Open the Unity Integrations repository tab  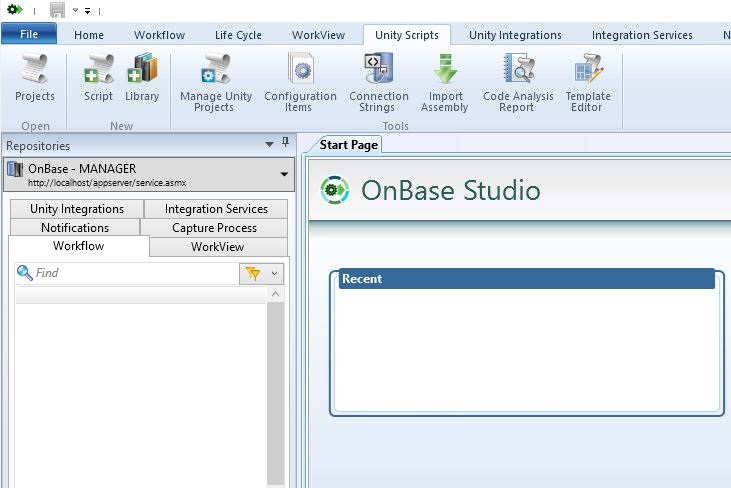tap(77, 209)
